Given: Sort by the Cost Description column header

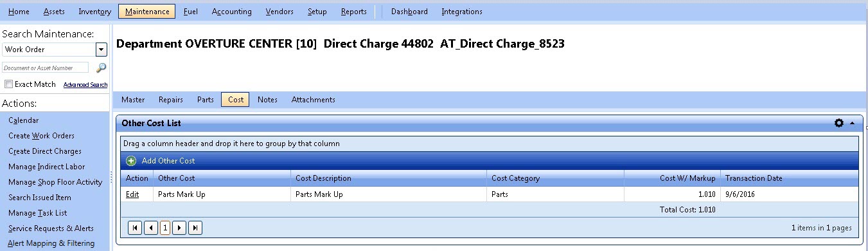Looking at the screenshot, I should coord(389,178).
